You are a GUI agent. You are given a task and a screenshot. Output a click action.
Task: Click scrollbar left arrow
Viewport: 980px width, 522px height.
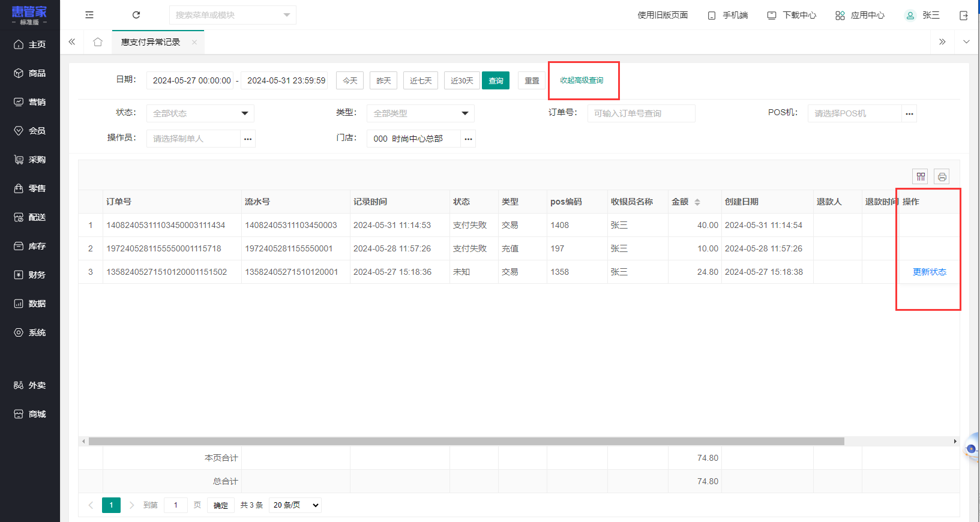[x=83, y=441]
